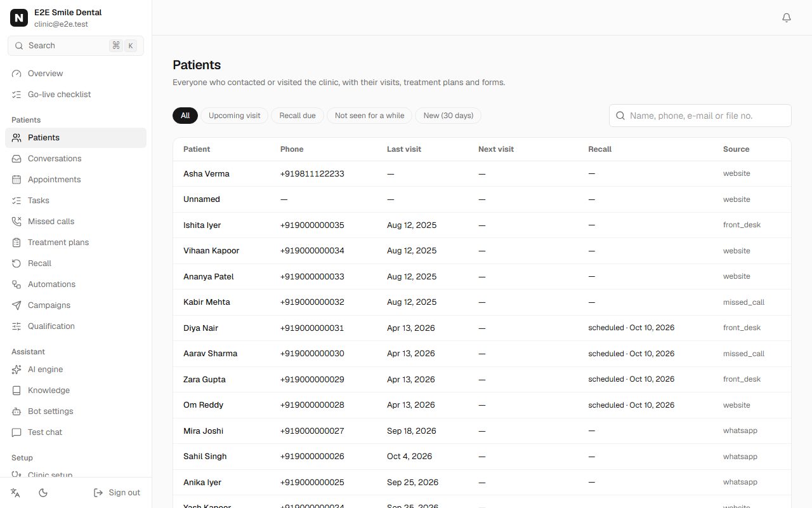
Task: Click the Sign out arrow icon
Action: 98,493
